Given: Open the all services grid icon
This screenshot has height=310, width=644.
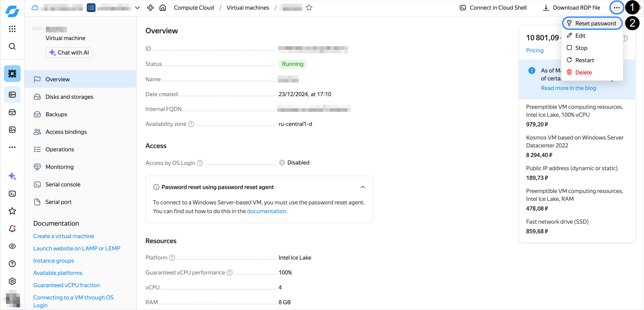Looking at the screenshot, I should pyautogui.click(x=12, y=29).
